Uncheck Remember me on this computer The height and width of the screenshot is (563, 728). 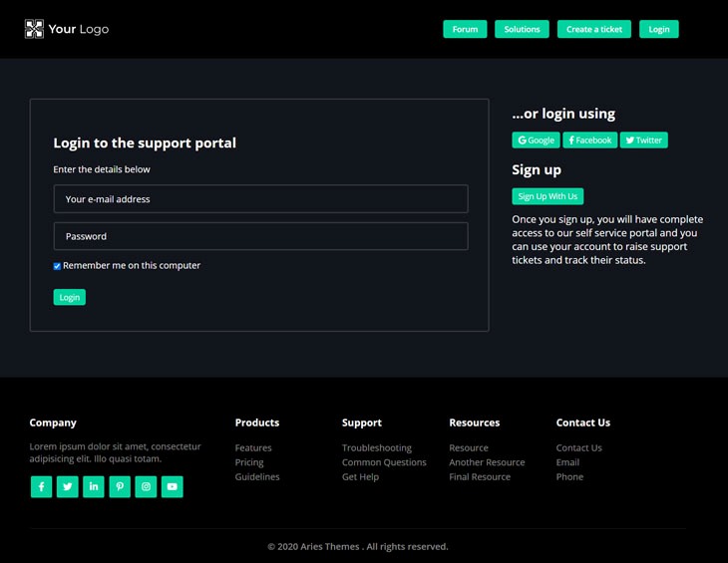point(57,266)
